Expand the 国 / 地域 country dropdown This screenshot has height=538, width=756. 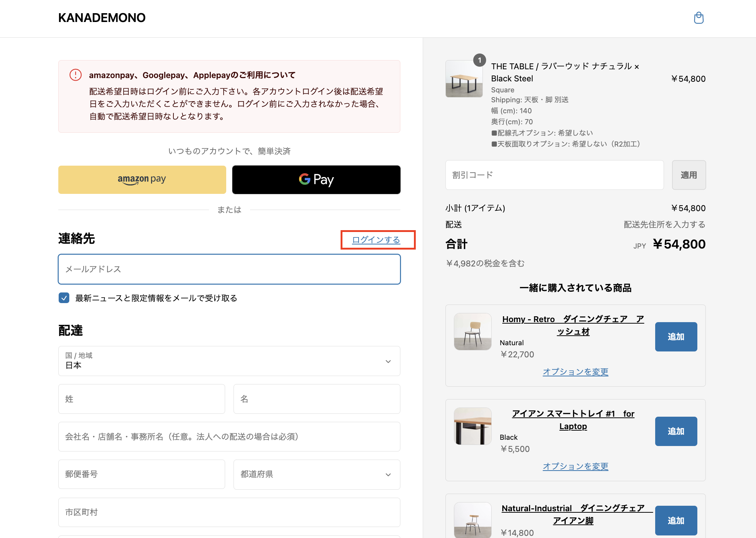pyautogui.click(x=229, y=361)
